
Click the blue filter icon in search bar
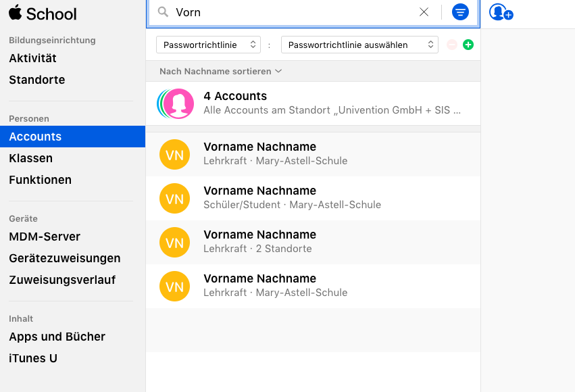460,12
